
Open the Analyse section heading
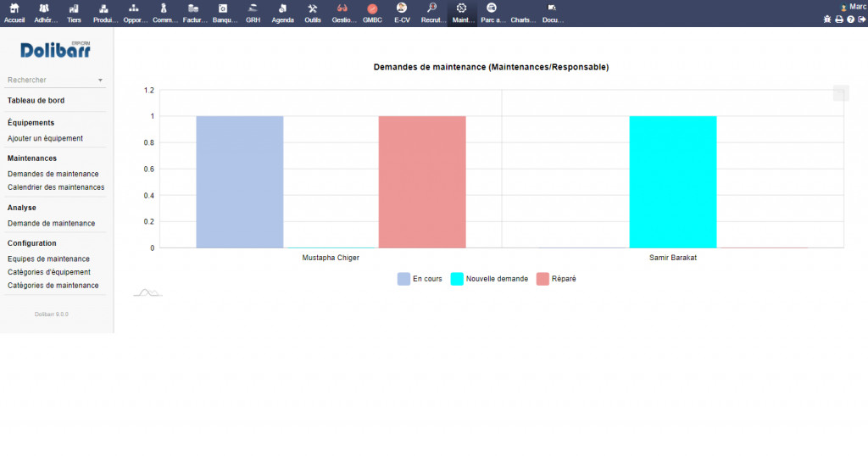[21, 208]
